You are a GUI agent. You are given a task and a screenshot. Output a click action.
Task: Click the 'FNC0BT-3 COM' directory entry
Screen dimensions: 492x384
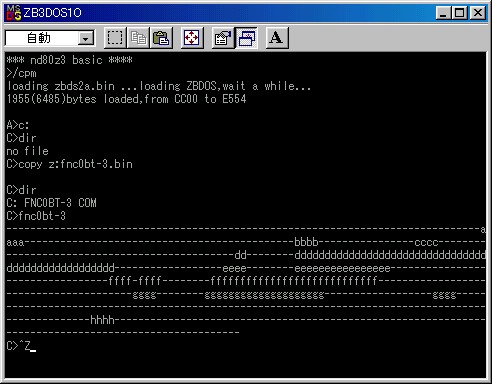(60, 203)
